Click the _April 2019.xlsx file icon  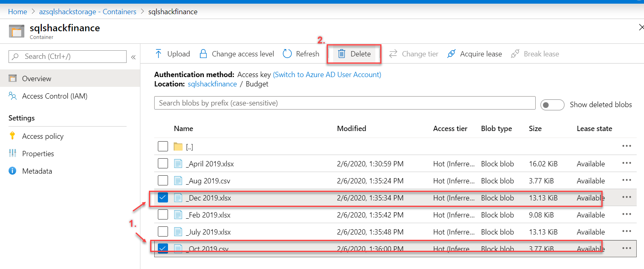[x=178, y=164]
